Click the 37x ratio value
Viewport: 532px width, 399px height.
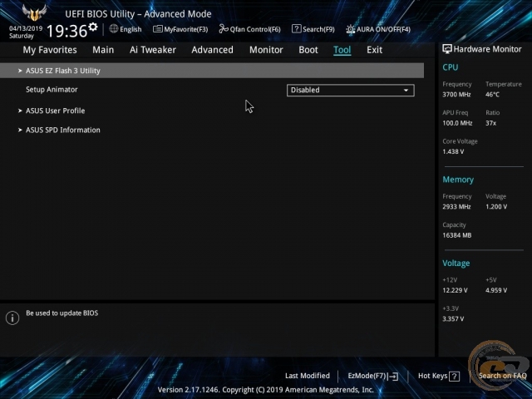coord(490,123)
